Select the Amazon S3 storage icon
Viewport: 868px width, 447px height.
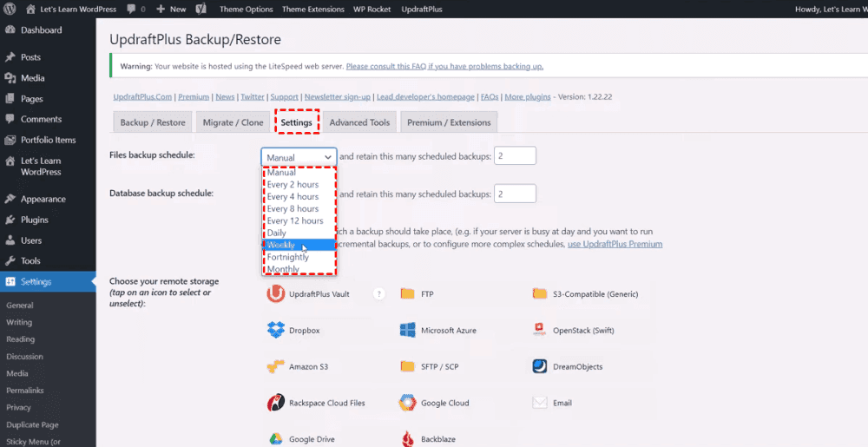[276, 367]
